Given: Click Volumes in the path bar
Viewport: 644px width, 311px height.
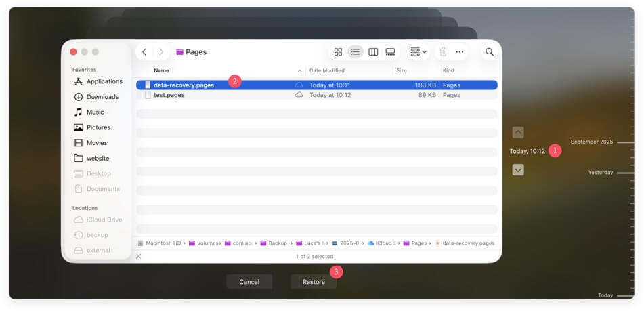Looking at the screenshot, I should coord(204,243).
